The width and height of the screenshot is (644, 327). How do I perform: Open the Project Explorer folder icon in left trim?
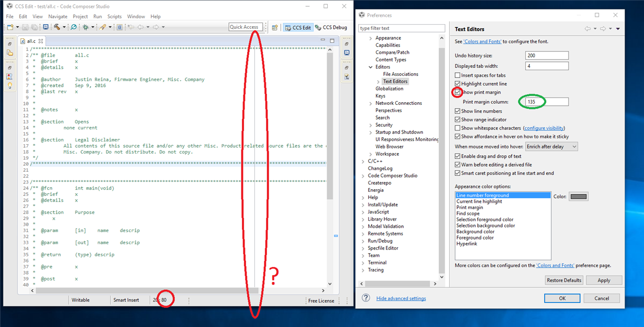pyautogui.click(x=9, y=53)
